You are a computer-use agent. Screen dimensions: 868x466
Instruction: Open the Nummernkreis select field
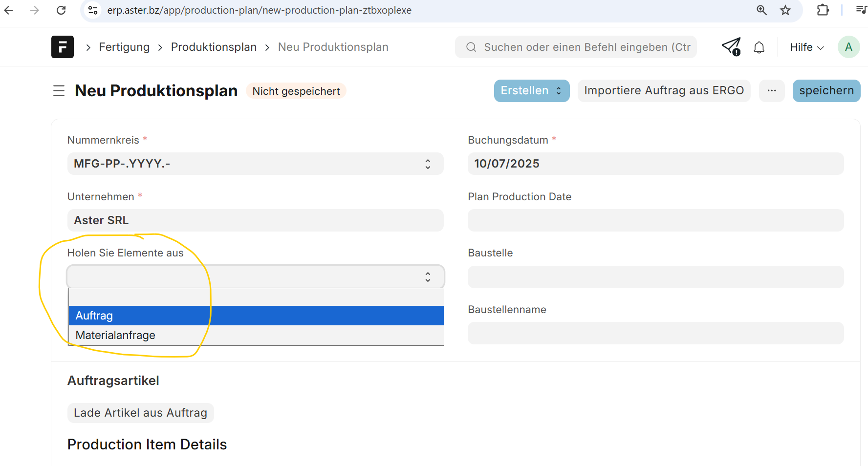point(255,164)
